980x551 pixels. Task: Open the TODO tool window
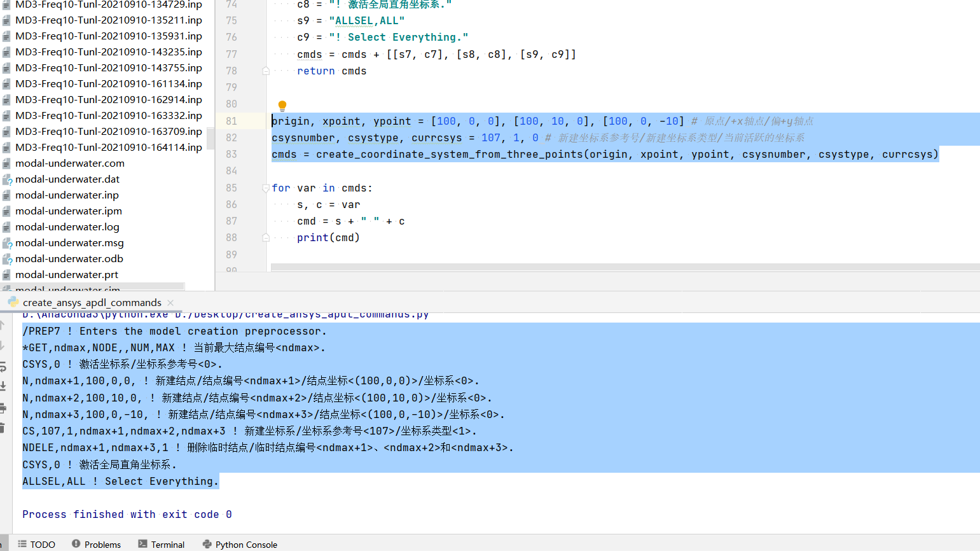pos(36,545)
